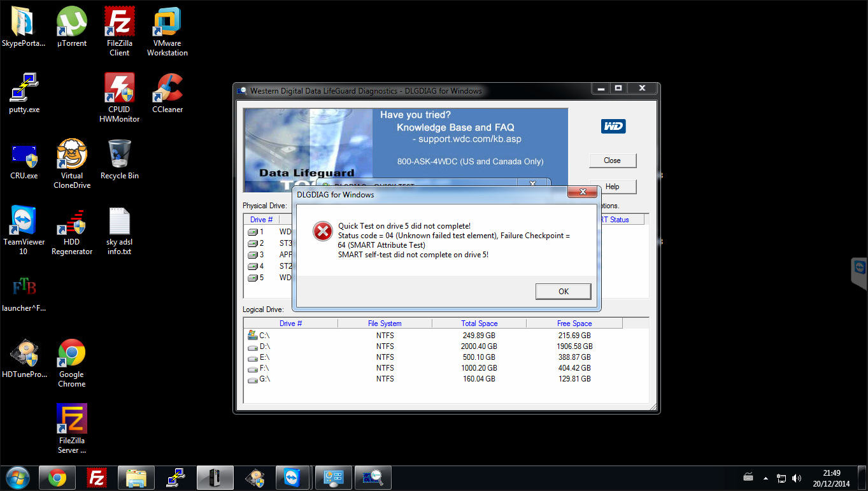
Task: Click the 2000.40 GB total space value
Action: point(479,346)
